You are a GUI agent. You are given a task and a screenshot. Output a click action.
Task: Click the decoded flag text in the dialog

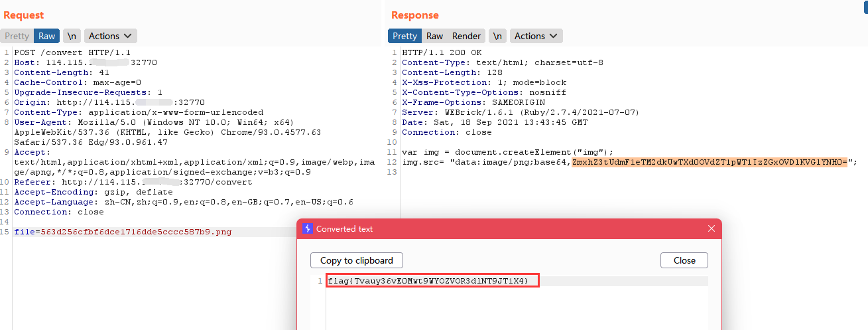click(x=428, y=281)
